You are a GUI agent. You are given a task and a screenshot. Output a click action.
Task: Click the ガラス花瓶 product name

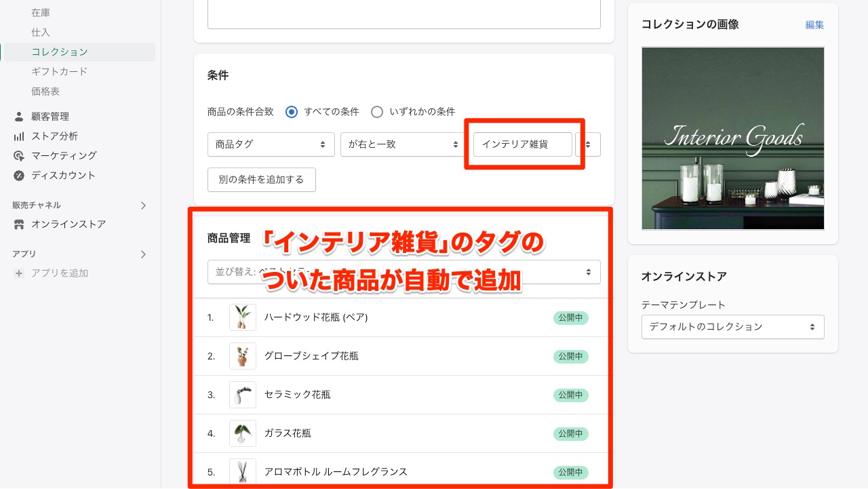[288, 433]
